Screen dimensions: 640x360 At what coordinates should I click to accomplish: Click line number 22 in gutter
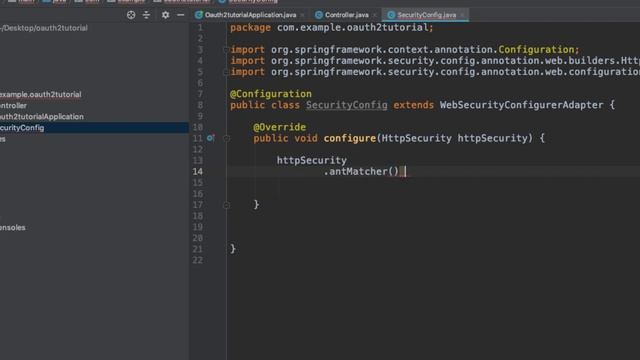[198, 260]
